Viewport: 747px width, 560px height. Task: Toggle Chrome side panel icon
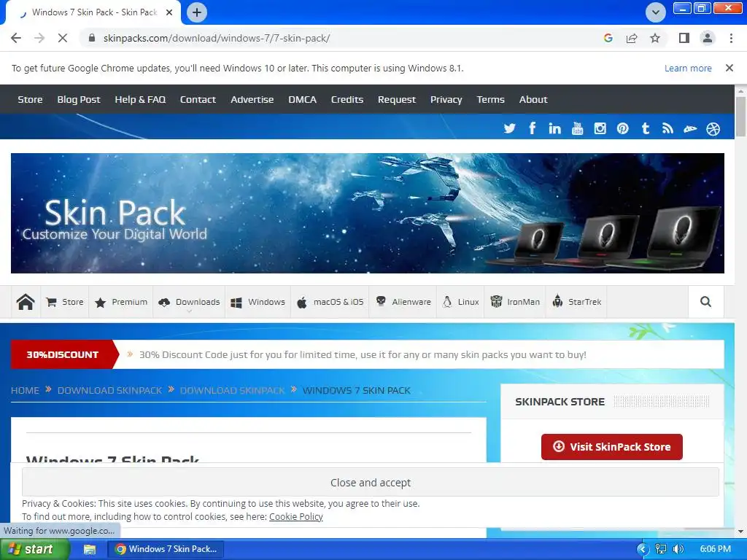tap(684, 38)
